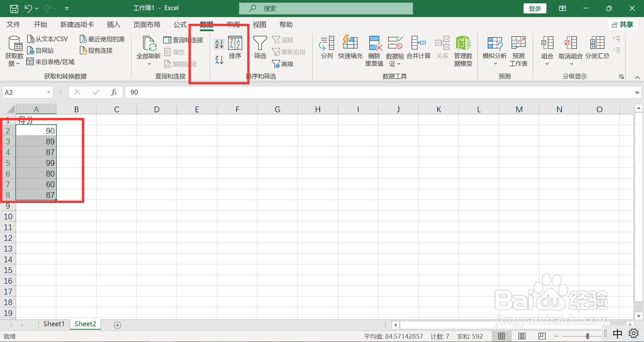Viewport: 644px width, 342px height.
Task: Add a new sheet with plus icon
Action: point(117,325)
